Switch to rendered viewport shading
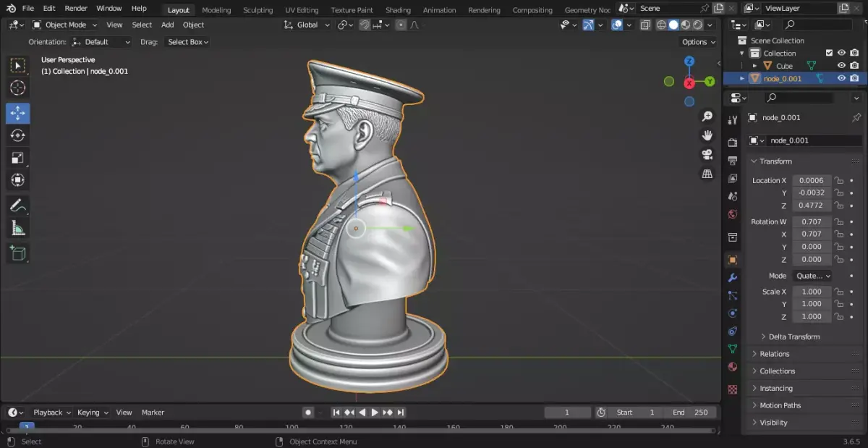The image size is (868, 448). 697,25
